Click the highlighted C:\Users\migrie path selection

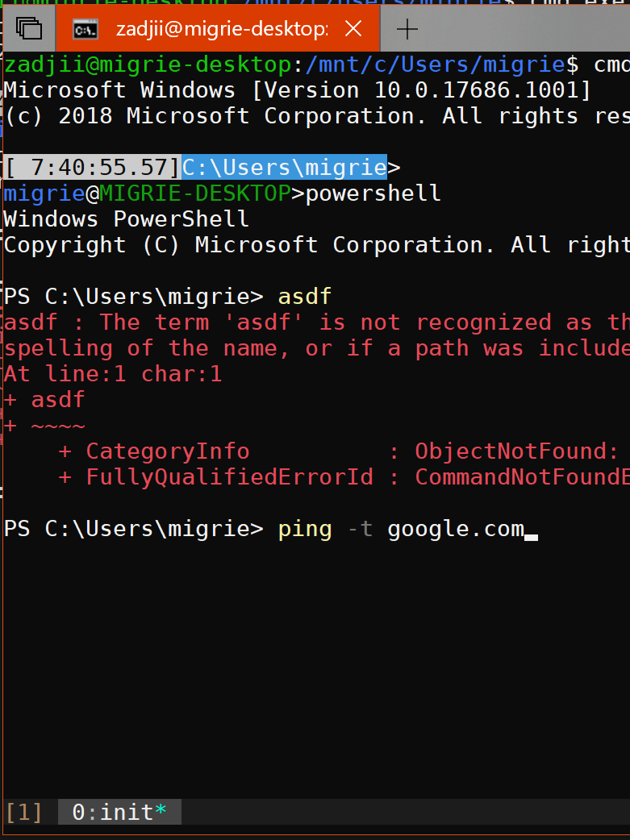[x=282, y=167]
